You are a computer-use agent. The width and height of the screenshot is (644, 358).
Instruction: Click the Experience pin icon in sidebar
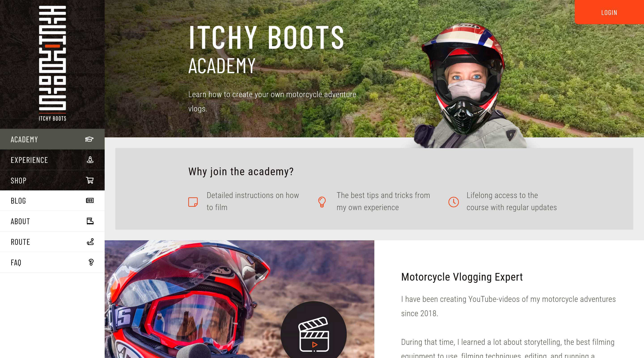point(90,160)
